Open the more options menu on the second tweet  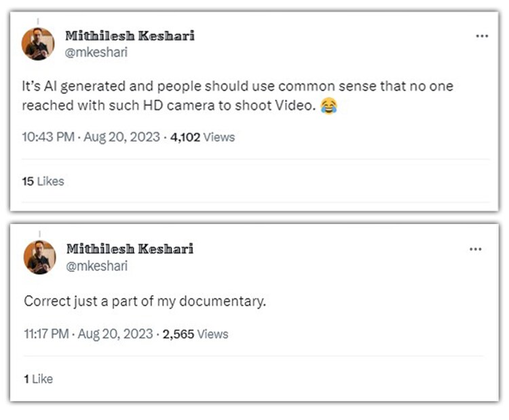(x=476, y=250)
